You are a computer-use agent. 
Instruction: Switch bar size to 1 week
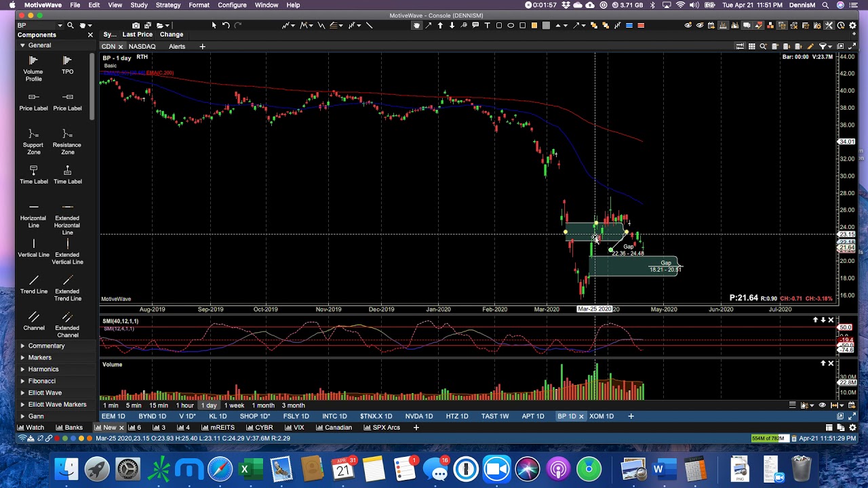(x=234, y=405)
